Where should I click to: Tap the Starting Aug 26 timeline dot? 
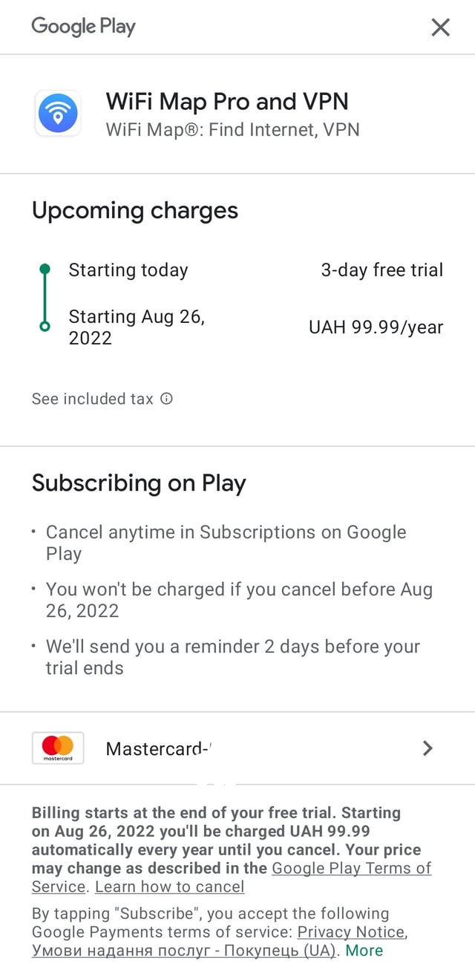tap(45, 327)
